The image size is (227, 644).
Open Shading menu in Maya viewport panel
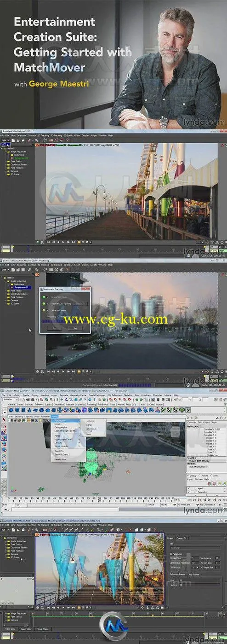click(x=19, y=416)
